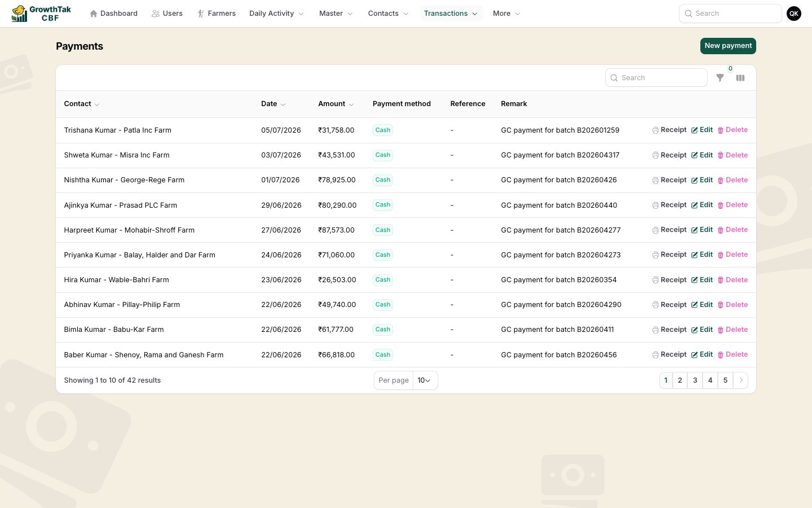Jump to page 3

695,380
